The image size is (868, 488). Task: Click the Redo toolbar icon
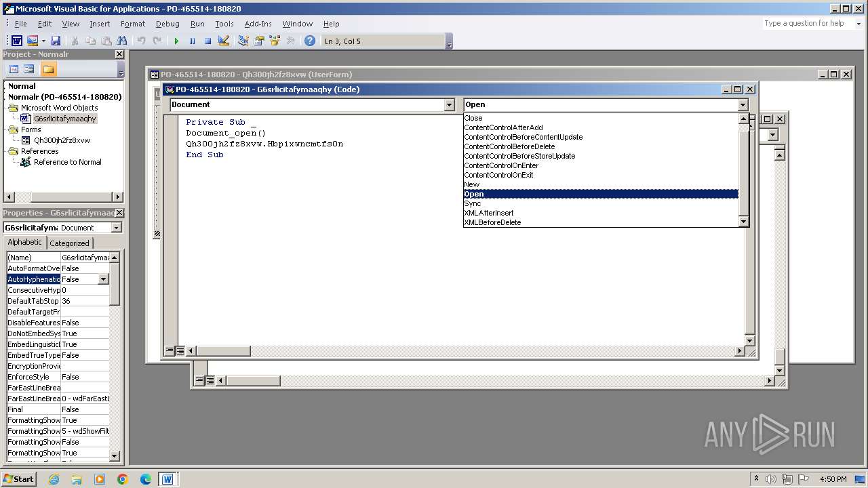coord(157,41)
